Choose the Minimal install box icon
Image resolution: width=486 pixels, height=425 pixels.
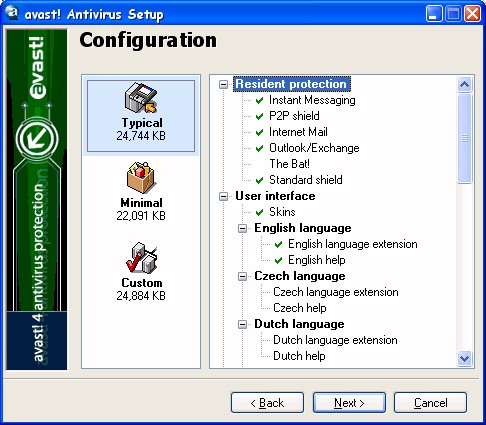tap(141, 178)
